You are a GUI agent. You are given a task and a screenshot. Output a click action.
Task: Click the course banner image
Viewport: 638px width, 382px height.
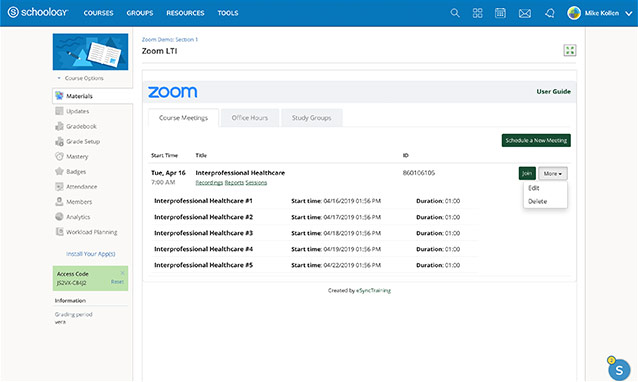(90, 52)
